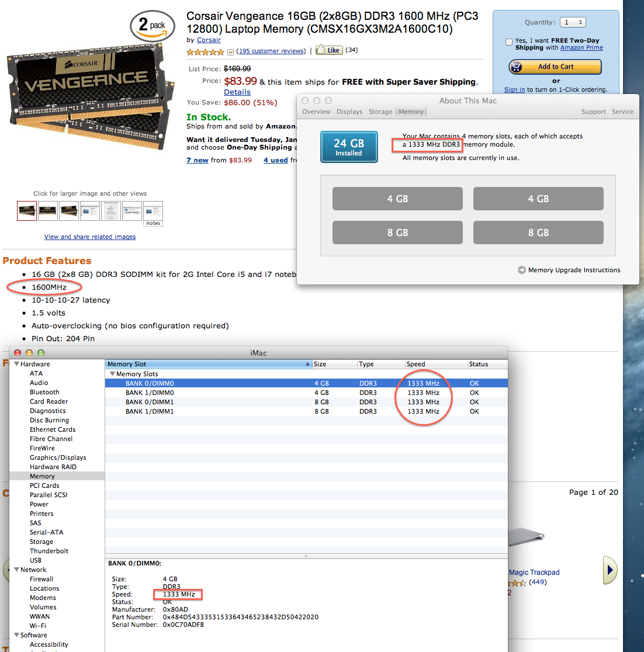Click the split pane divider handle
The image size is (644, 652).
[x=306, y=556]
